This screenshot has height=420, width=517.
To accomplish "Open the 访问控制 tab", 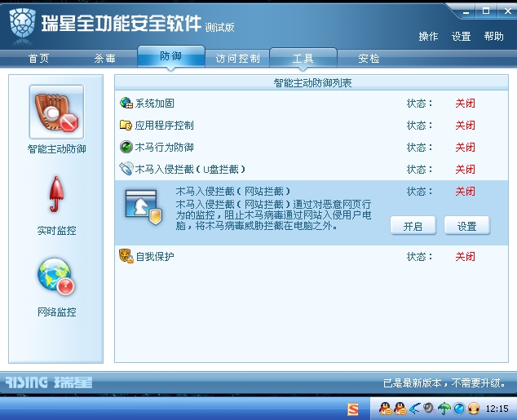I will click(238, 59).
